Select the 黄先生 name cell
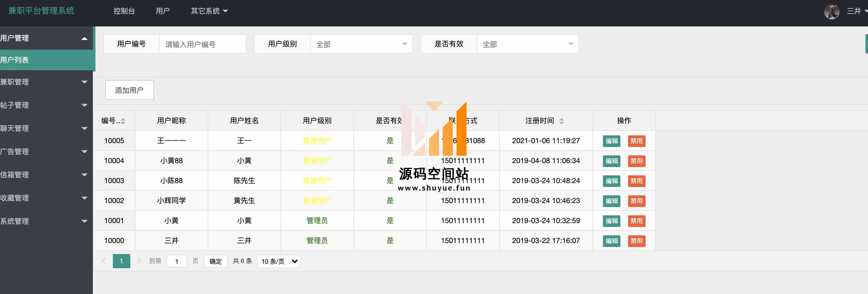This screenshot has height=294, width=868. (244, 201)
